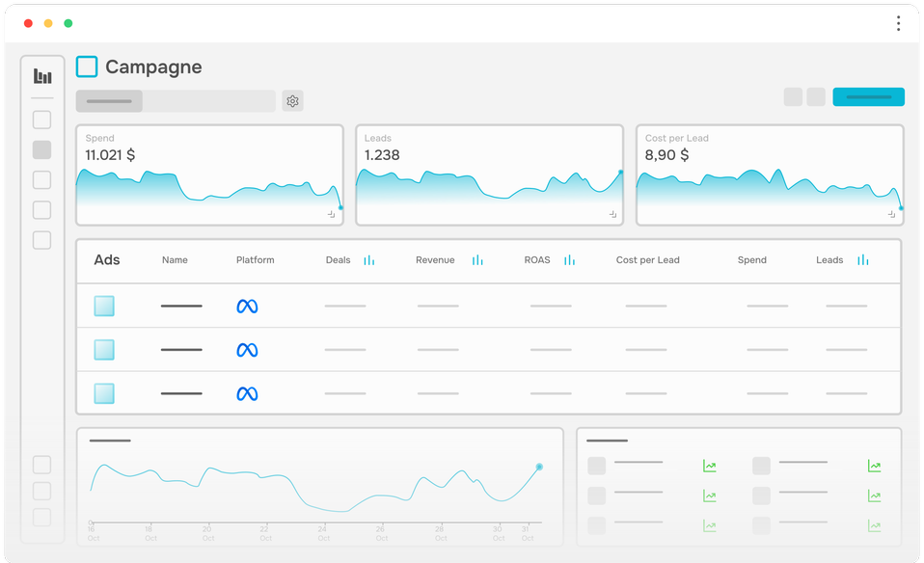The image size is (924, 563).
Task: Click the Meta platform icon in the last ad row
Action: click(x=247, y=393)
